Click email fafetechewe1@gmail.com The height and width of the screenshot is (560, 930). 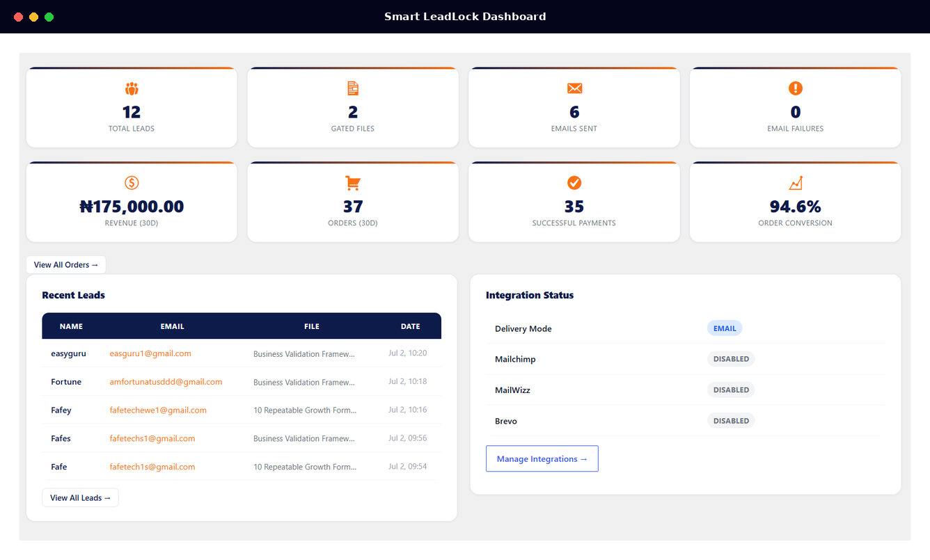(158, 410)
